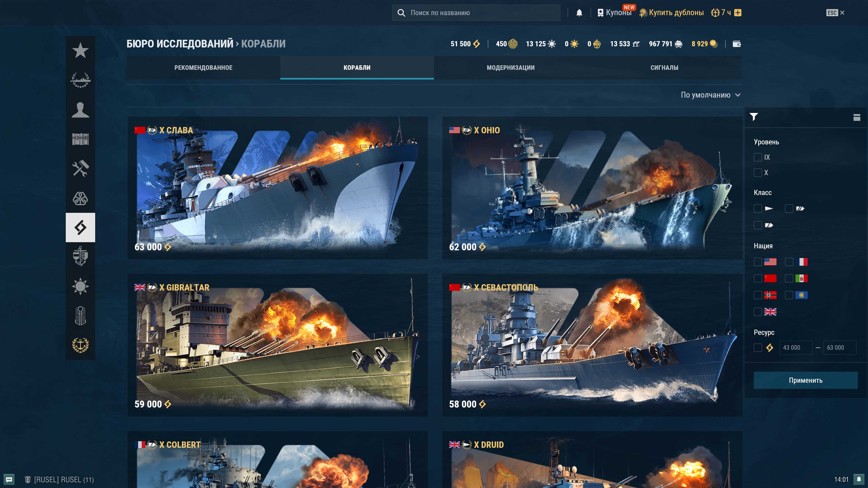Click the 13 125 coal balance
Screen dimensions: 868x488
(540, 44)
